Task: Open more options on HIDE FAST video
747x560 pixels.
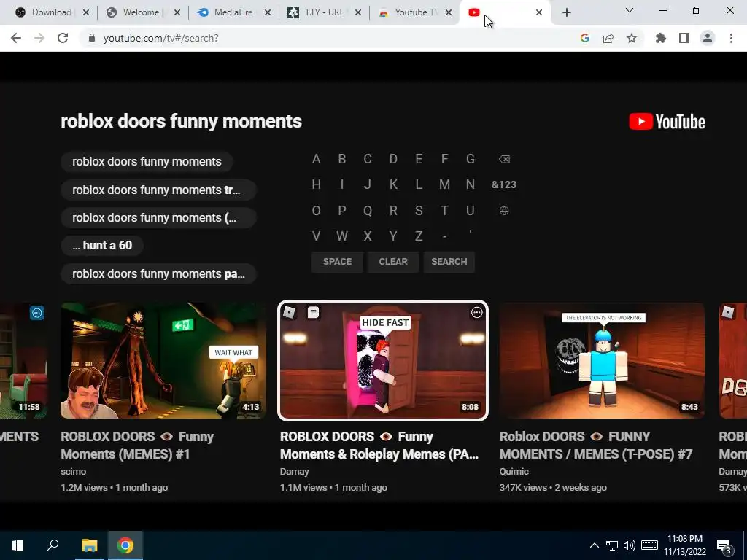Action: point(477,312)
